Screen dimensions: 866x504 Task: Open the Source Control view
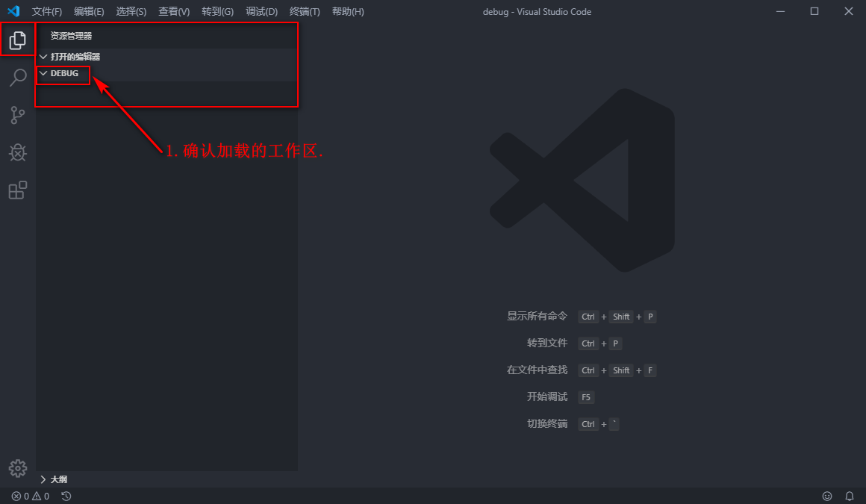pyautogui.click(x=18, y=115)
